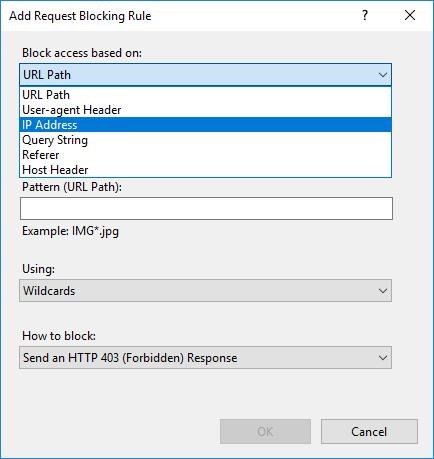Choose Referer in the dropdown list
Screen dimensions: 434x459
coord(205,155)
